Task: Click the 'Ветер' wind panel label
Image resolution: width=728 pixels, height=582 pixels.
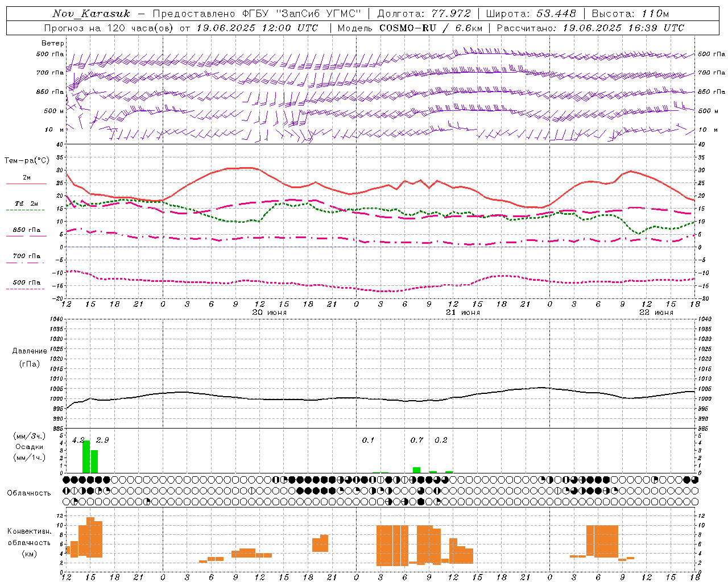Action: (53, 43)
